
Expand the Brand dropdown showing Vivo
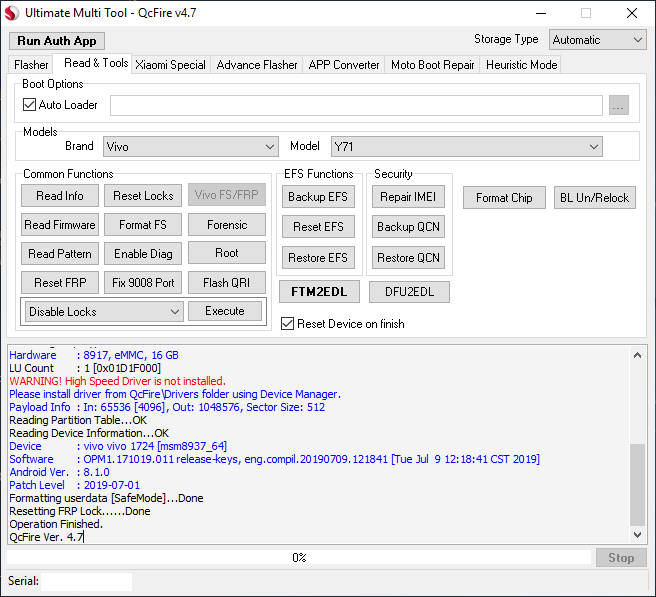pos(190,146)
